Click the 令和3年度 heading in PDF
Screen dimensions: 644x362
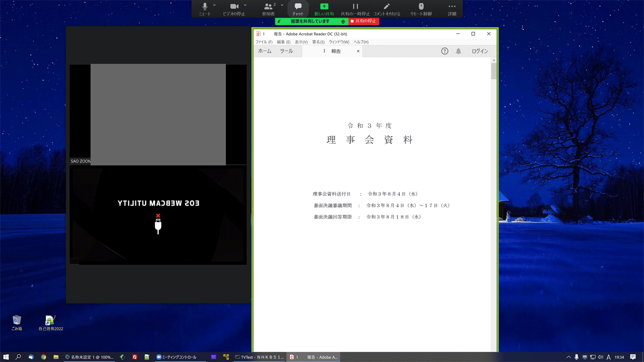pyautogui.click(x=370, y=126)
